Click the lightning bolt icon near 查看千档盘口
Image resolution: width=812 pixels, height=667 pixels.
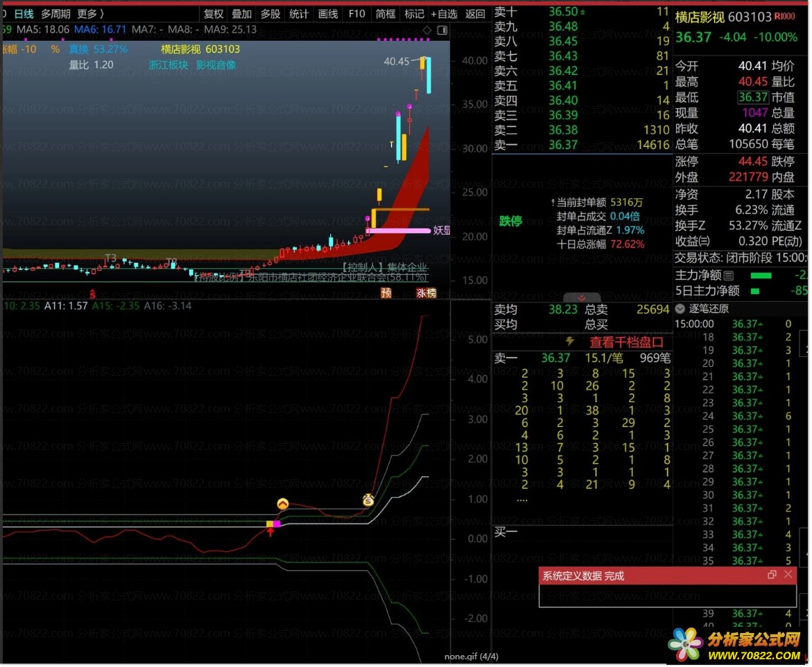(570, 341)
